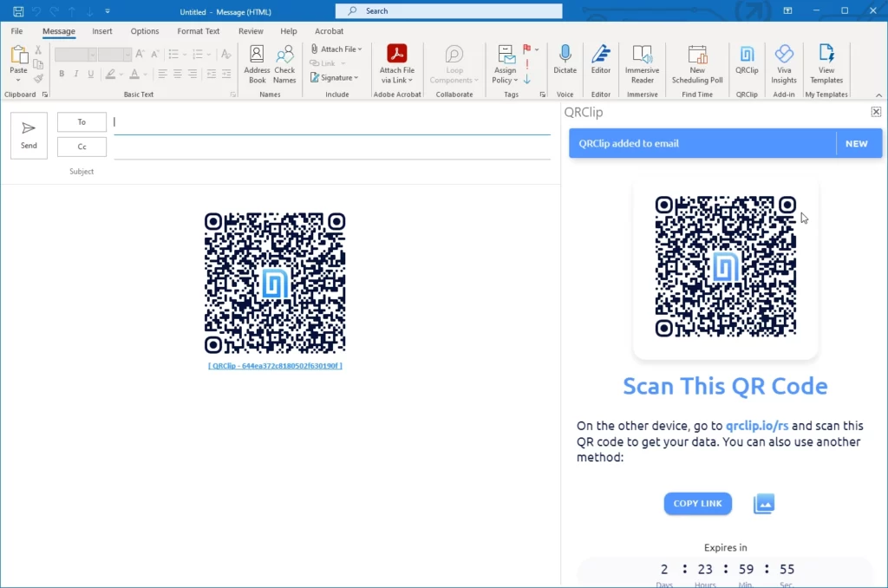888x588 pixels.
Task: Switch to the Options tab
Action: (145, 31)
